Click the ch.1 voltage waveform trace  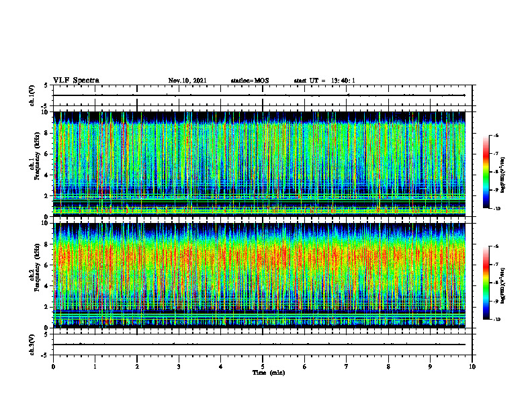pyautogui.click(x=259, y=95)
